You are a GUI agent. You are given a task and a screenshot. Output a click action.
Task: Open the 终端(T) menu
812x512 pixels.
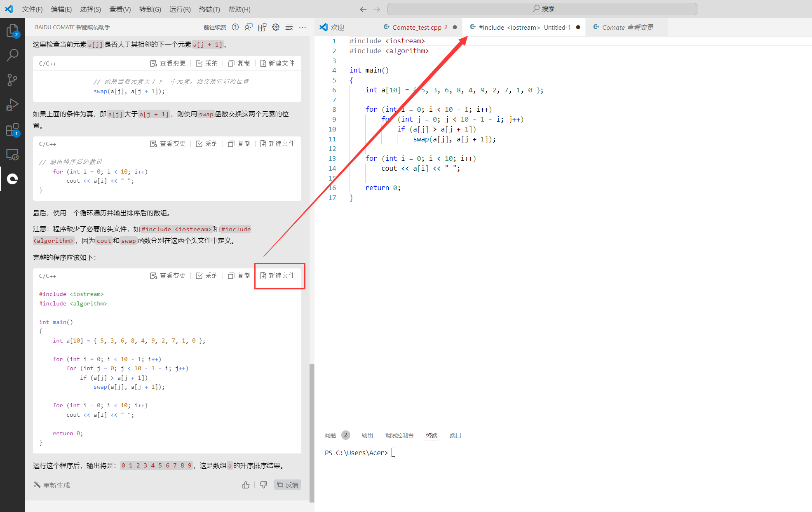[x=209, y=9]
